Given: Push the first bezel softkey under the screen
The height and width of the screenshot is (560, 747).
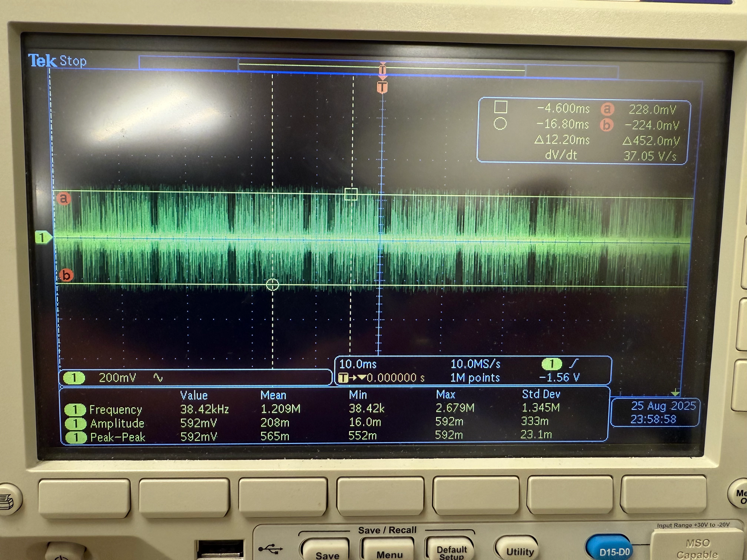Looking at the screenshot, I should coord(84,498).
